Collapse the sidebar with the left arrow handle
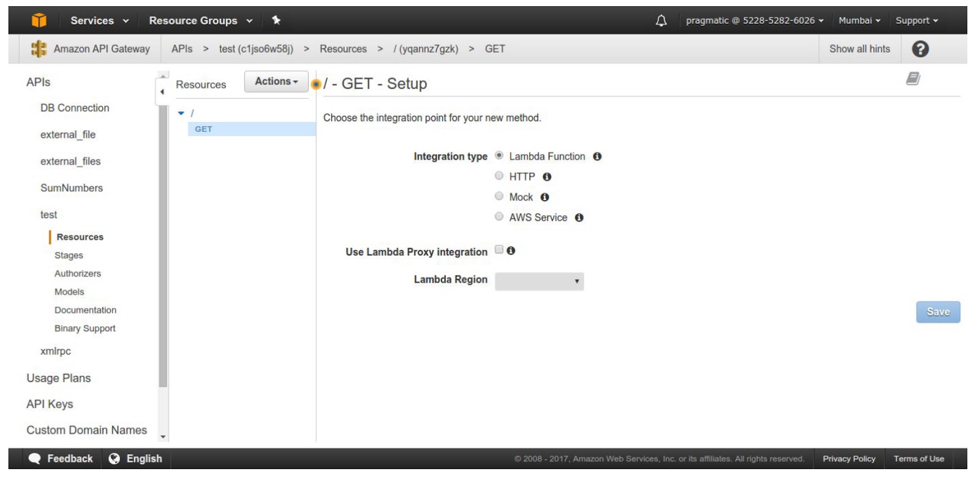 [162, 92]
